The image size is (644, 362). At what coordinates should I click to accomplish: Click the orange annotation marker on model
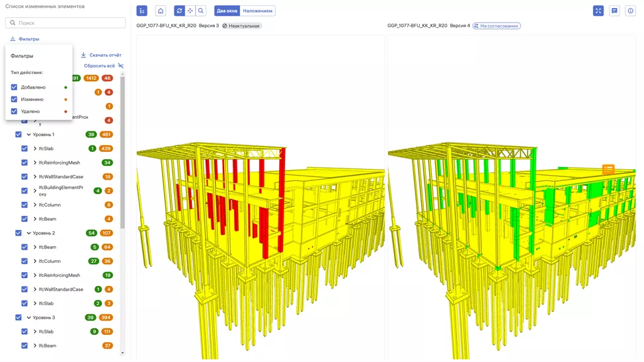pos(608,170)
